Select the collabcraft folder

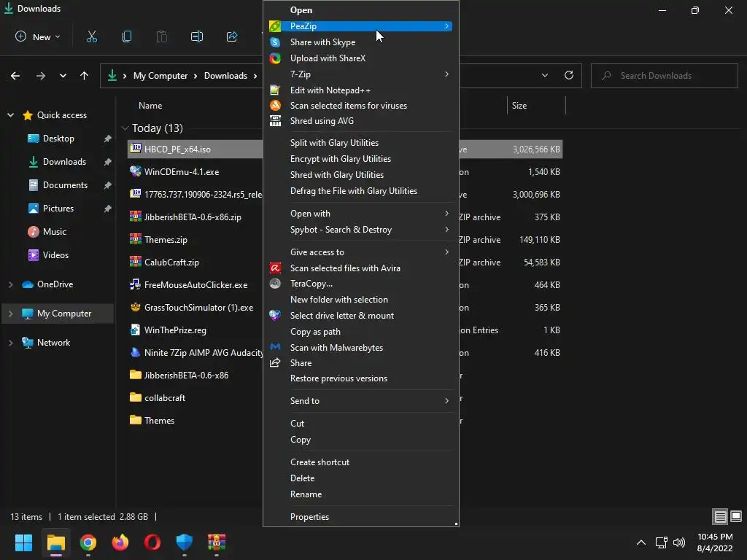point(165,398)
